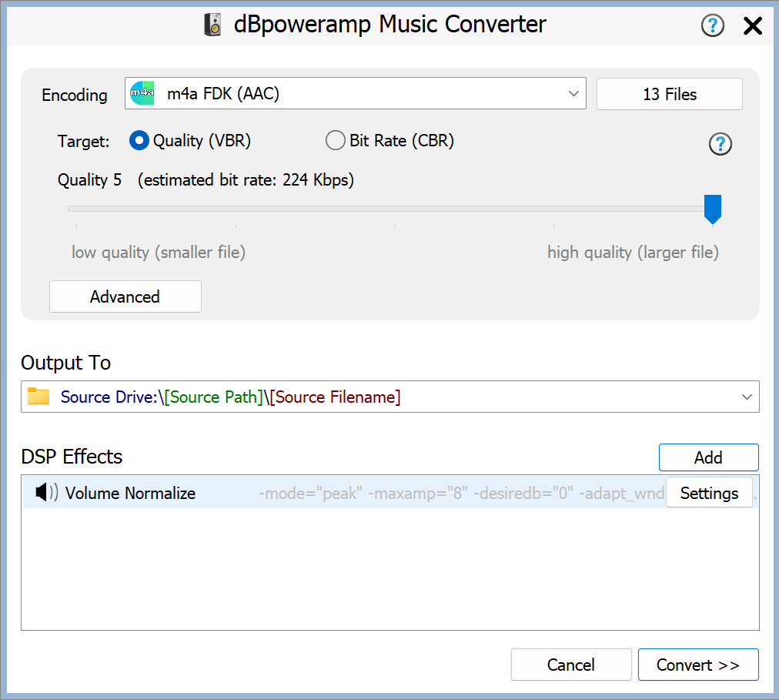Start conversion with Convert >> button
This screenshot has width=779, height=700.
(697, 665)
